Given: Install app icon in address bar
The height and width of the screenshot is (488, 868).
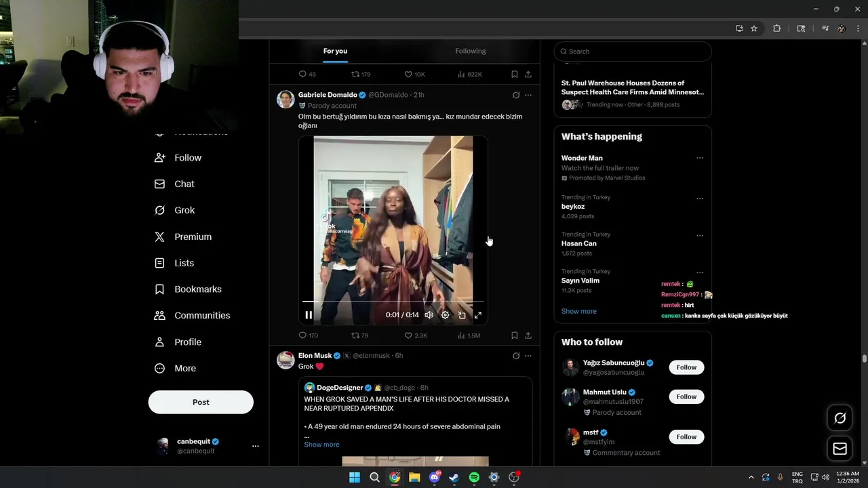Looking at the screenshot, I should 739,28.
